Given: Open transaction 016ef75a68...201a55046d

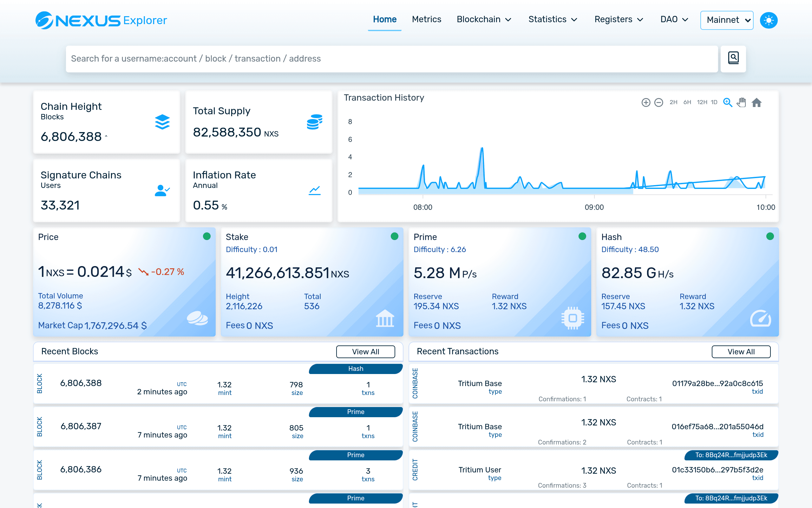Looking at the screenshot, I should pyautogui.click(x=717, y=426).
